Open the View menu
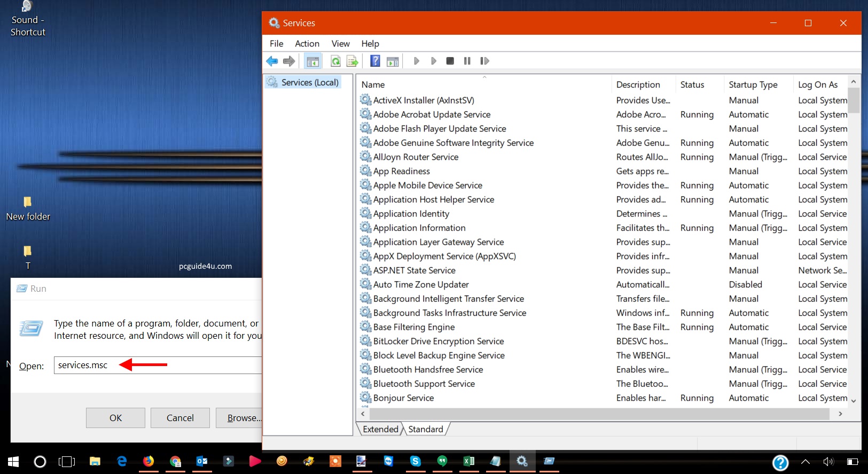This screenshot has height=474, width=868. (340, 44)
